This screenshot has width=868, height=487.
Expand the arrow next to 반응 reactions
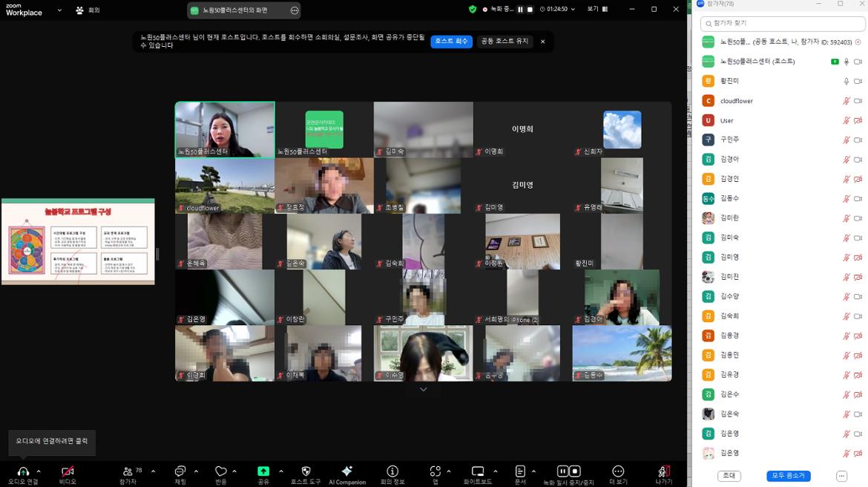(x=234, y=471)
